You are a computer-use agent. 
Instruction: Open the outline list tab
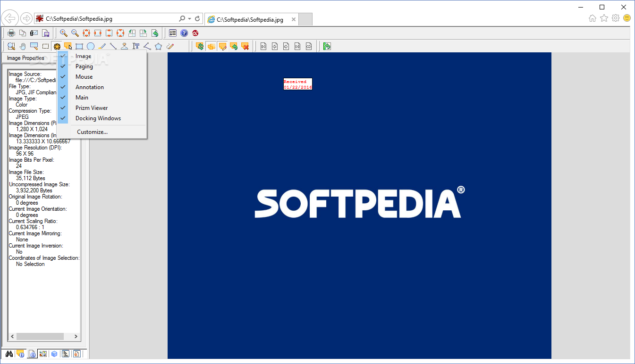pos(66,354)
